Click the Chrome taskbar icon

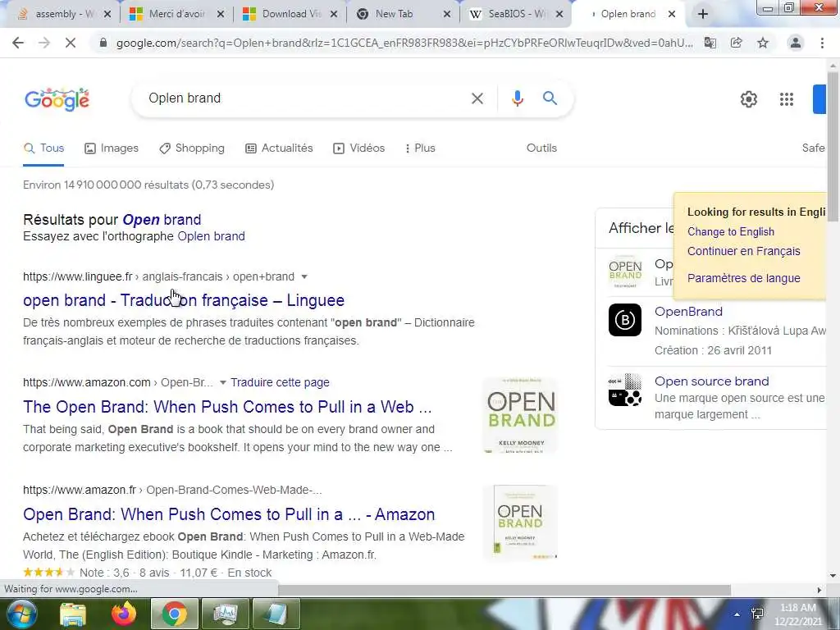click(x=174, y=614)
